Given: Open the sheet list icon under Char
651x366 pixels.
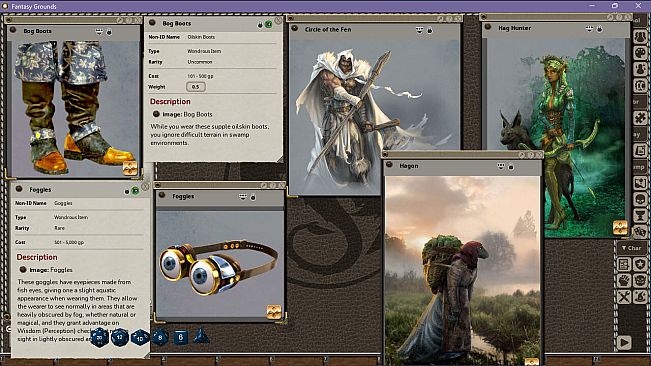Looking at the screenshot, I should (624, 264).
